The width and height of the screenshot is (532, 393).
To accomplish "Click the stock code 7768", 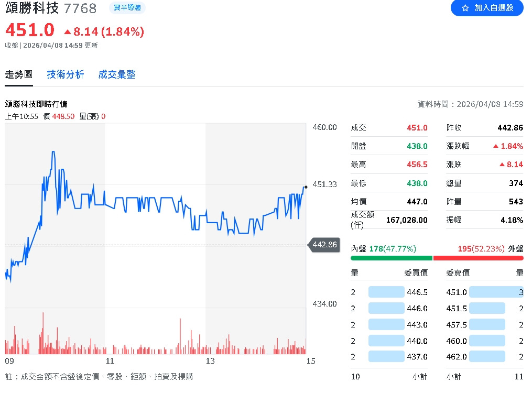I will click(80, 8).
